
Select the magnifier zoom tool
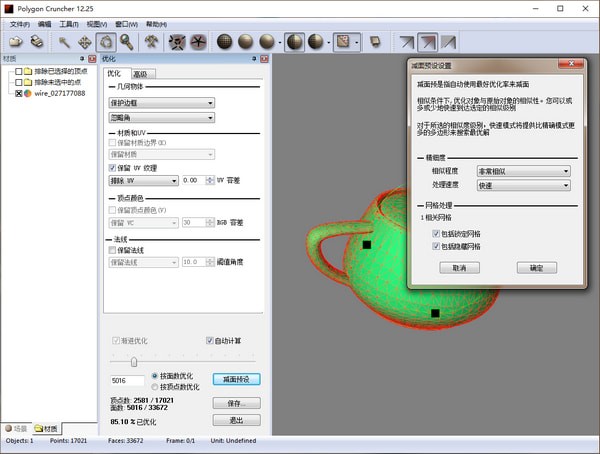127,42
